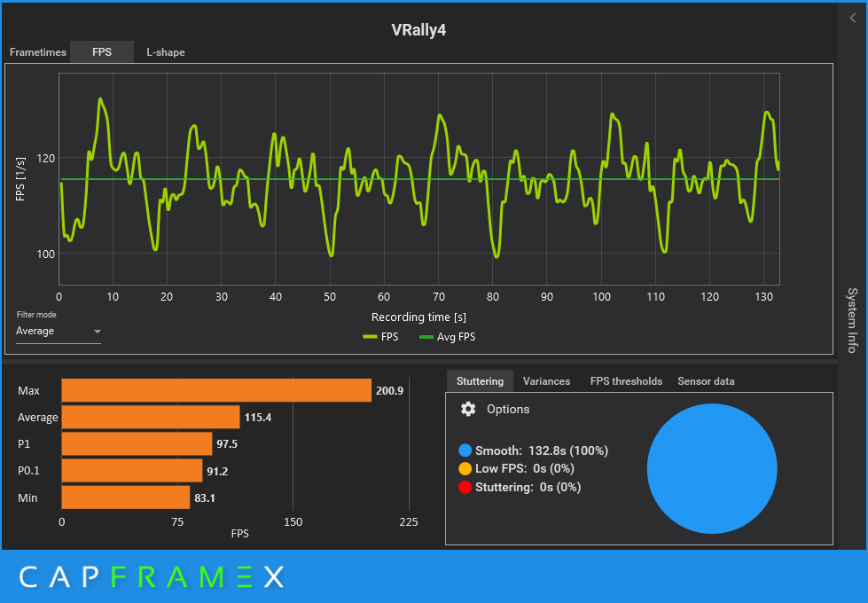The height and width of the screenshot is (603, 868).
Task: Open the stuttering Options gear icon
Action: [x=468, y=409]
